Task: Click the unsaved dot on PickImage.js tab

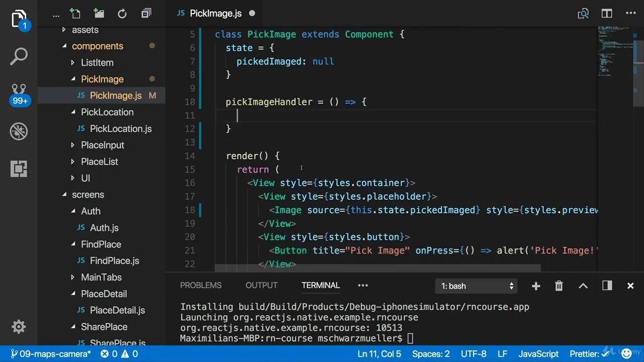Action: click(252, 14)
